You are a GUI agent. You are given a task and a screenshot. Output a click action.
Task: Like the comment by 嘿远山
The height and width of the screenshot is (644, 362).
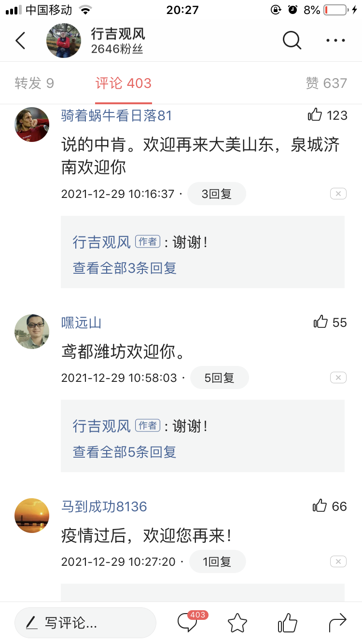[320, 322]
